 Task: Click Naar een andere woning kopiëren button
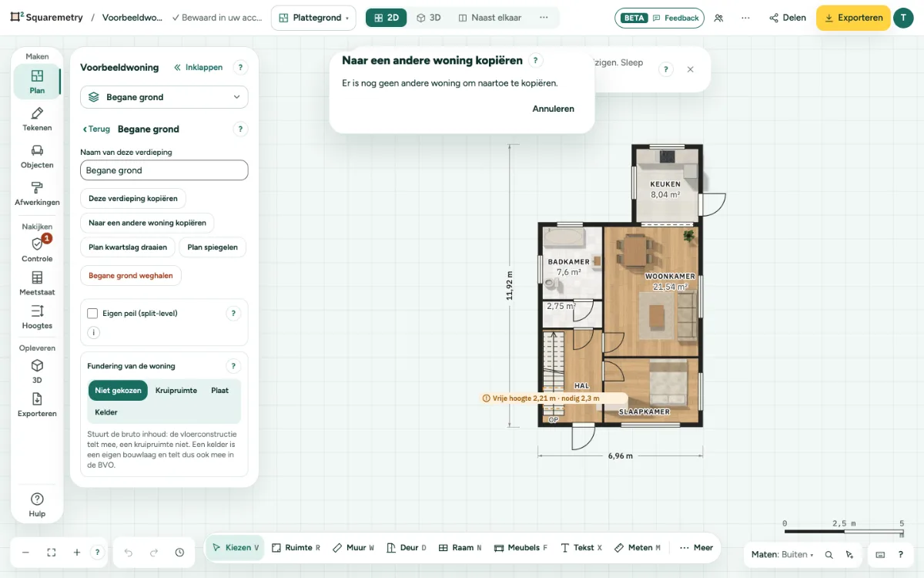[147, 223]
